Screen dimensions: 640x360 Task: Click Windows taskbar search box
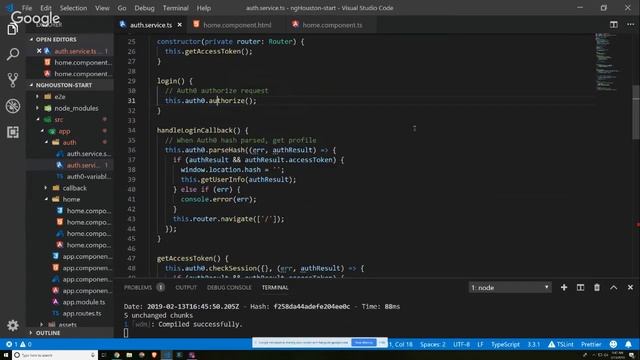[55, 355]
